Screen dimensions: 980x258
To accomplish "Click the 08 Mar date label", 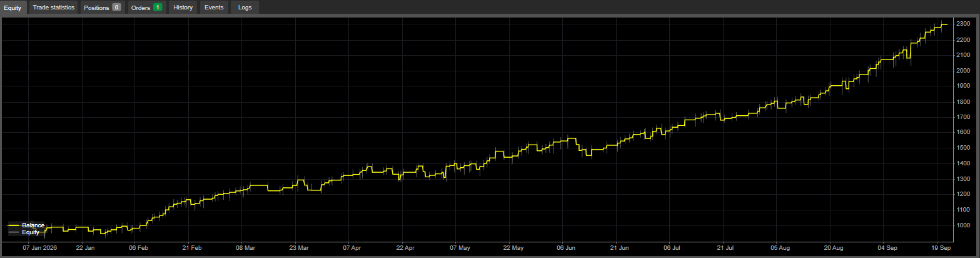I will click(x=245, y=247).
